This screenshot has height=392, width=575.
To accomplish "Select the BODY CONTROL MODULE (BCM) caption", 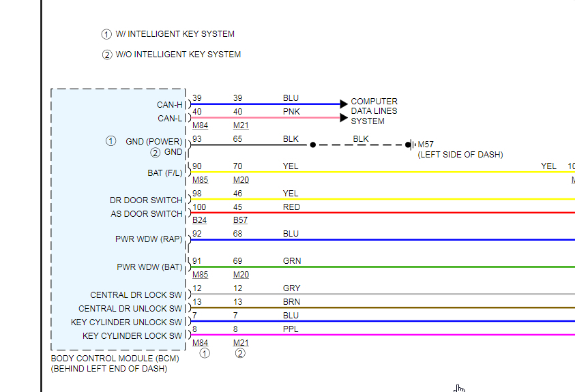I will click(115, 359).
